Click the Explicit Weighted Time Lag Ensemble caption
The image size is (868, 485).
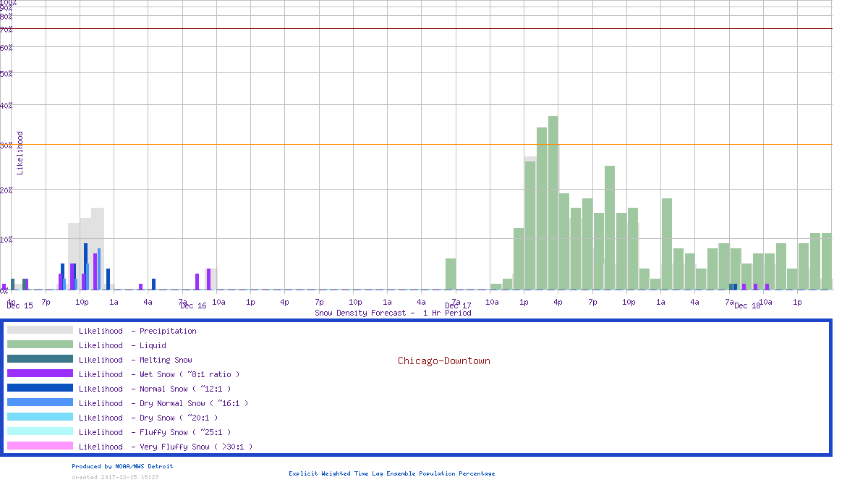click(392, 473)
